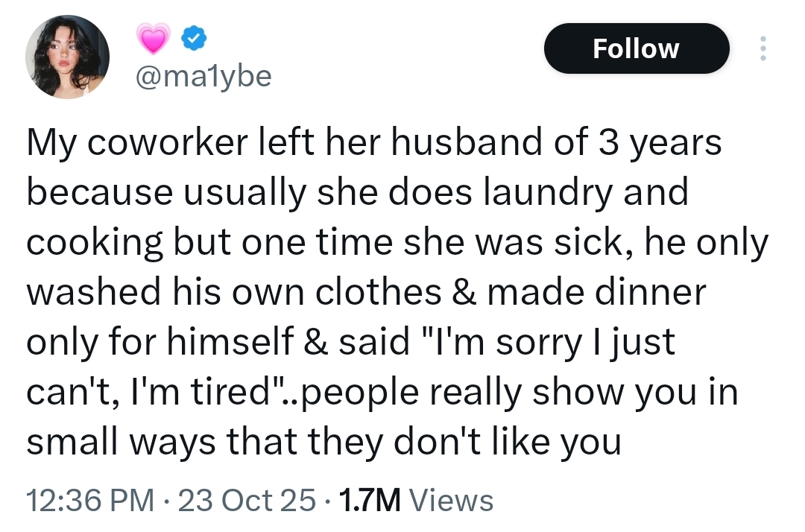
Task: Click the blue verified checkmark badge
Action: pos(192,38)
